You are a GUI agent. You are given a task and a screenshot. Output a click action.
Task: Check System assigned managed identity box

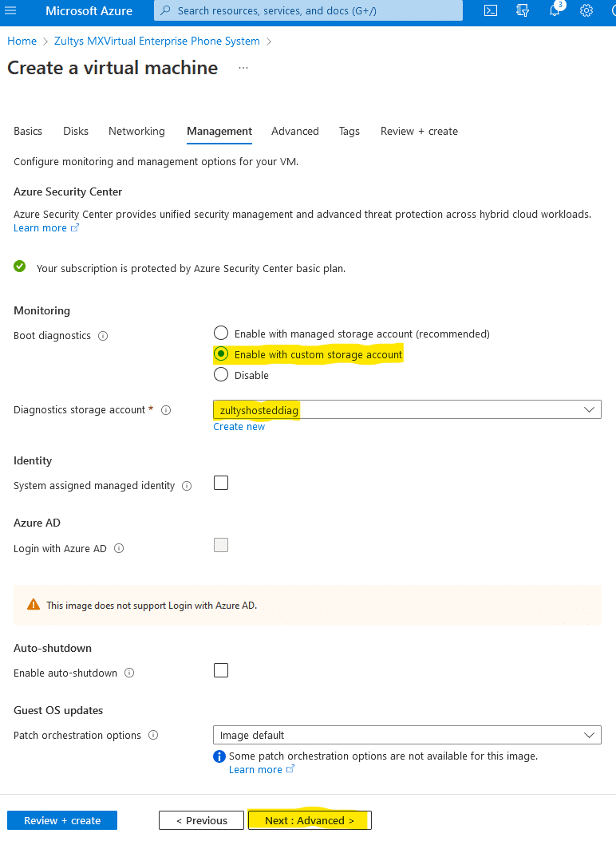[221, 483]
